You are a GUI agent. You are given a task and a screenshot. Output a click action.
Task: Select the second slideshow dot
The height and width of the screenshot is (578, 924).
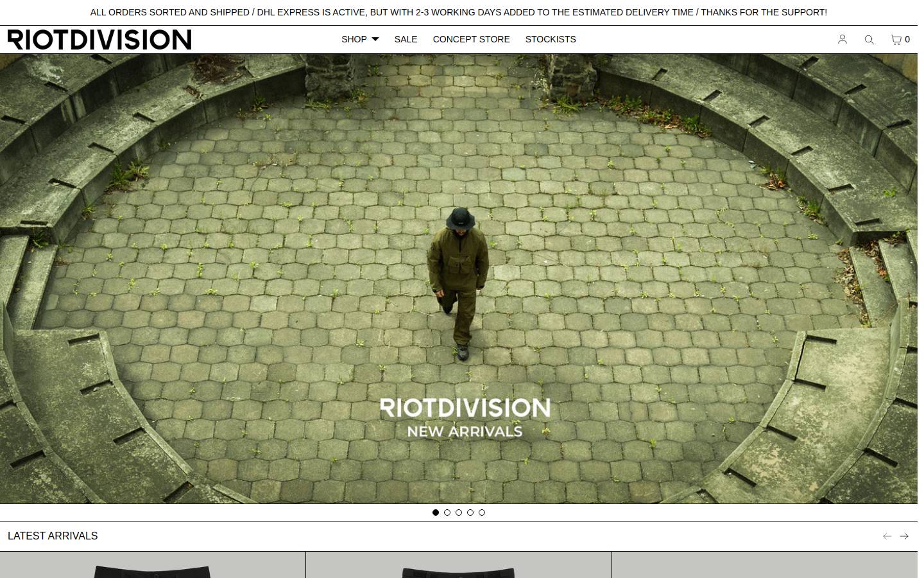click(447, 512)
